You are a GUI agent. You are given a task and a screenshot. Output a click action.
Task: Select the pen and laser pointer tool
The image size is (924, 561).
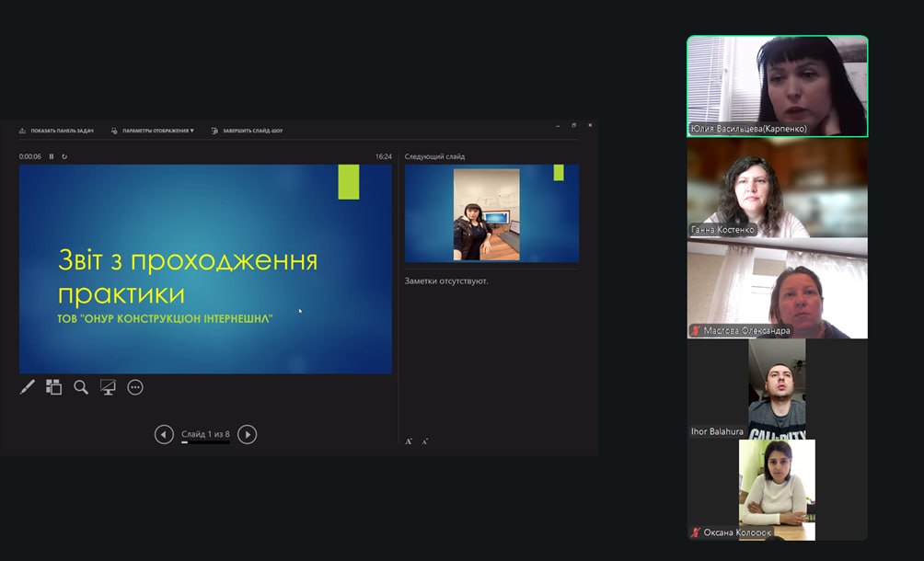[28, 387]
